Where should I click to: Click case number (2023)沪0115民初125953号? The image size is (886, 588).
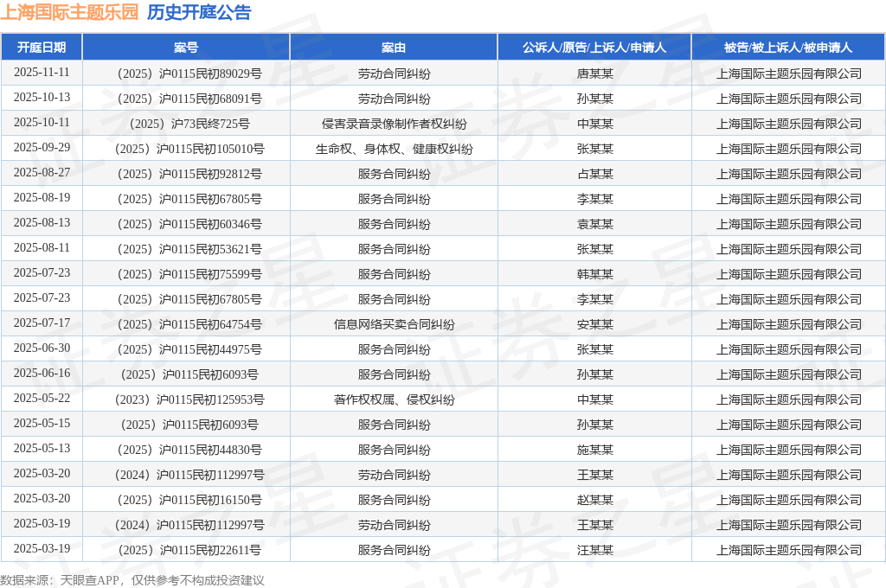click(x=189, y=399)
